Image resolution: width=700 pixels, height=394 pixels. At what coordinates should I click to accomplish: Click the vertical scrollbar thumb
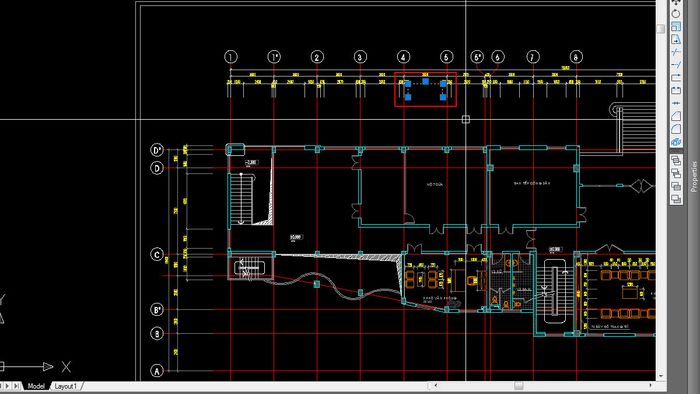point(661,28)
